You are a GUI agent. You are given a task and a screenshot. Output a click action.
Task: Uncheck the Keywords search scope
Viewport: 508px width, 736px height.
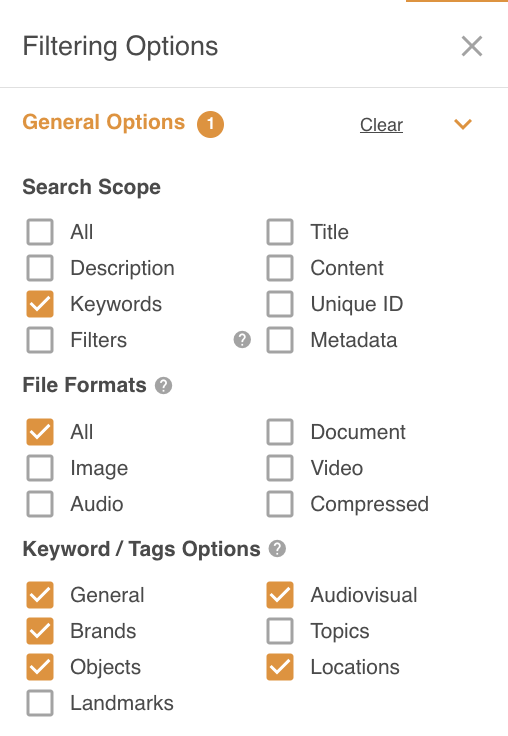point(40,304)
